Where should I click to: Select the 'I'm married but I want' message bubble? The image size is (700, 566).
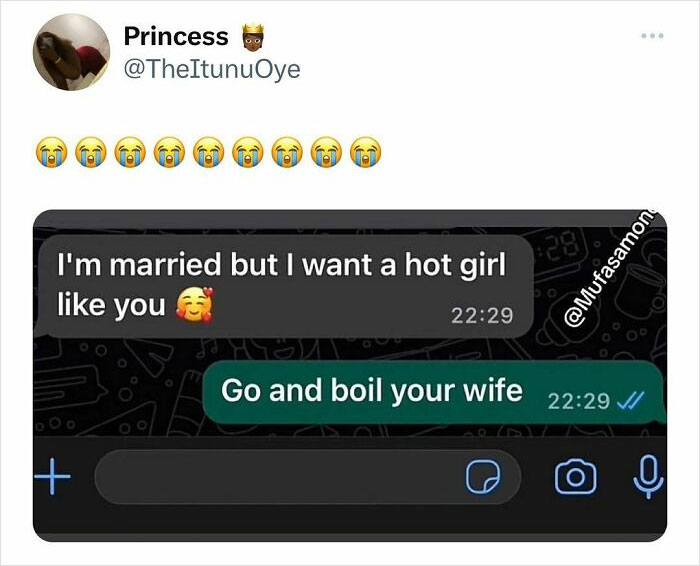tap(286, 286)
